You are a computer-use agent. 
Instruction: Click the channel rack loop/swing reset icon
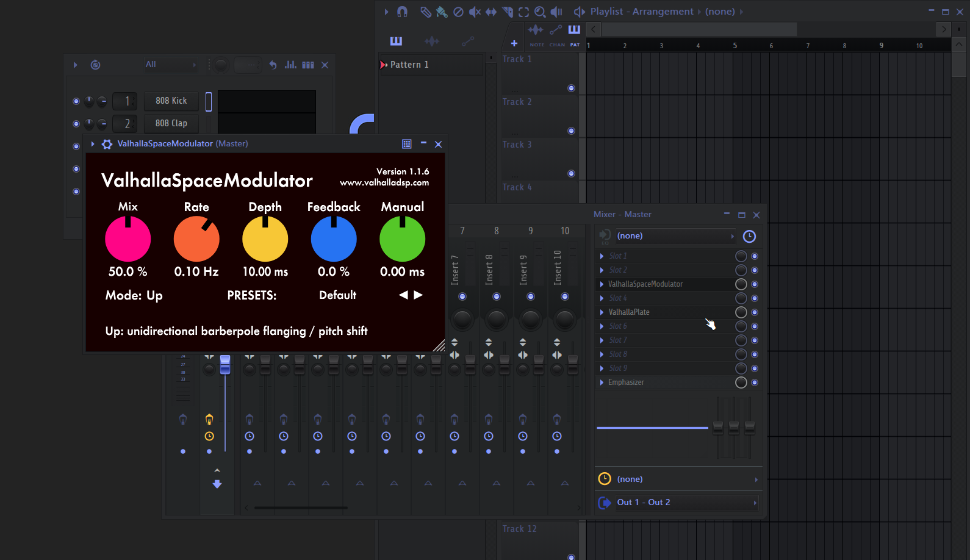click(x=95, y=65)
